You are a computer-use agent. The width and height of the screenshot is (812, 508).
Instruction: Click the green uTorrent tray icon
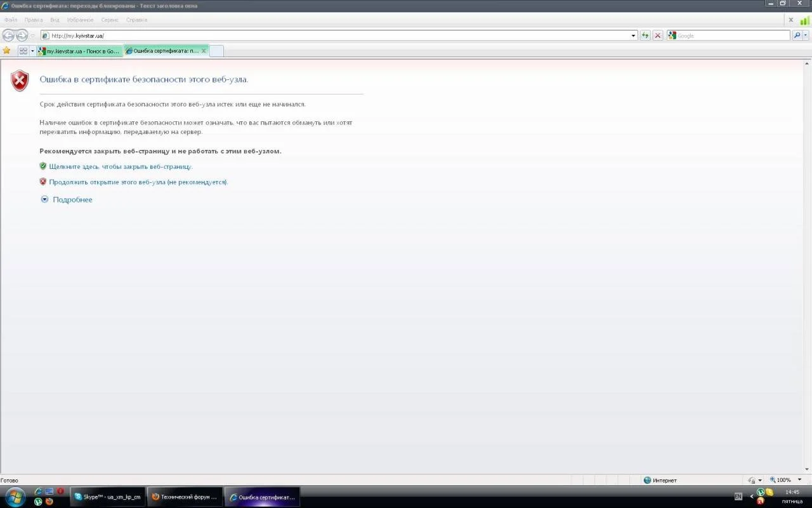point(761,492)
